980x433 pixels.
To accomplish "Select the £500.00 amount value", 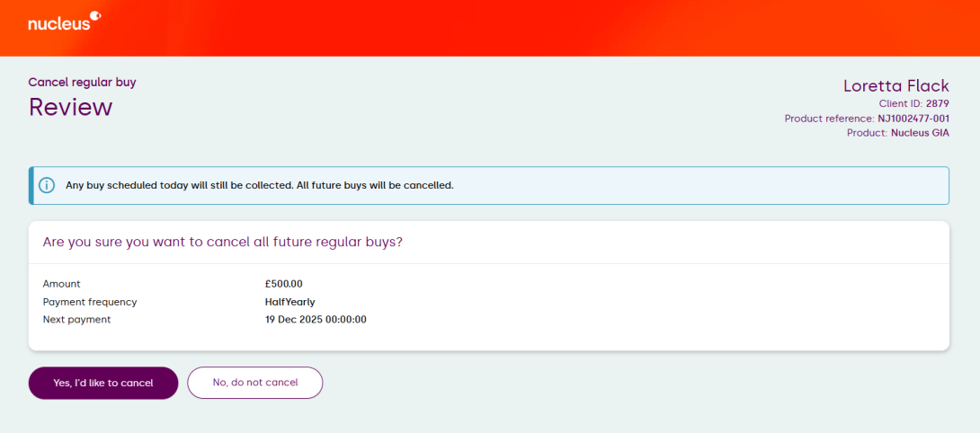I will 283,284.
